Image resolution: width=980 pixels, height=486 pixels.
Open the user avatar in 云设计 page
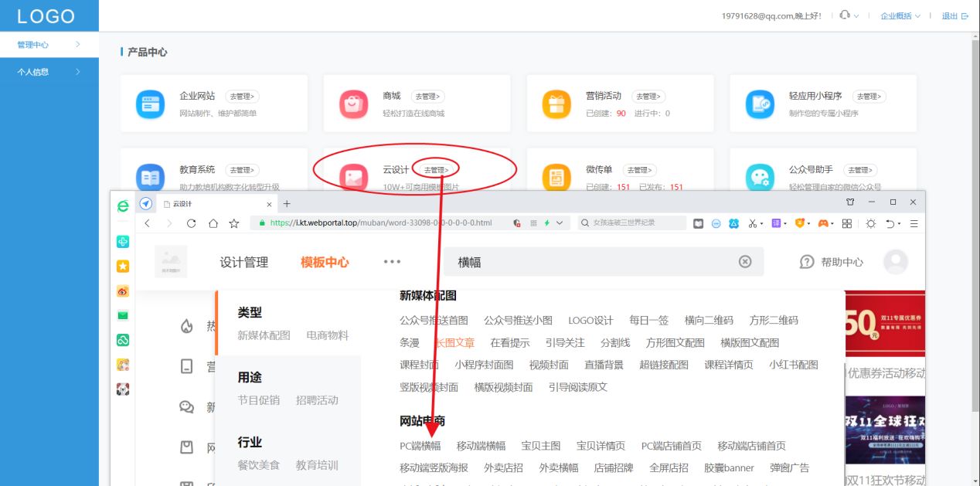tap(895, 262)
